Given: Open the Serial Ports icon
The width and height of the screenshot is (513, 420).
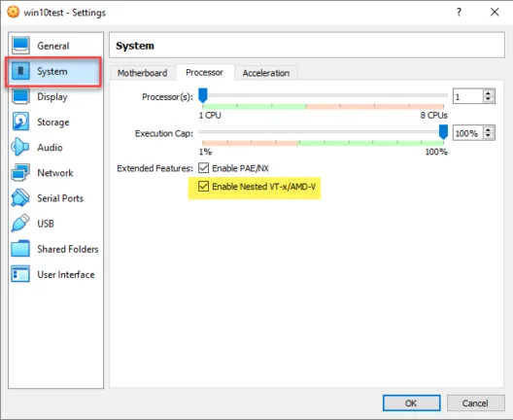Looking at the screenshot, I should pyautogui.click(x=20, y=197).
